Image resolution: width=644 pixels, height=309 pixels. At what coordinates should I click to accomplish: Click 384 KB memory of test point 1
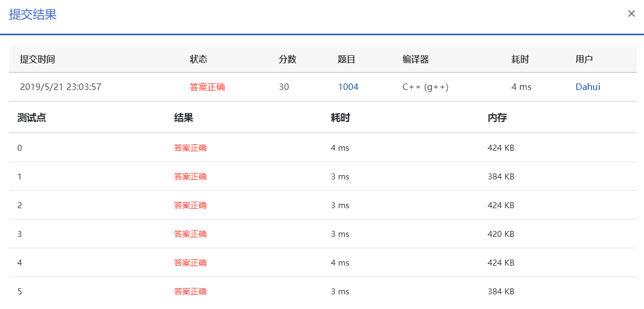501,176
